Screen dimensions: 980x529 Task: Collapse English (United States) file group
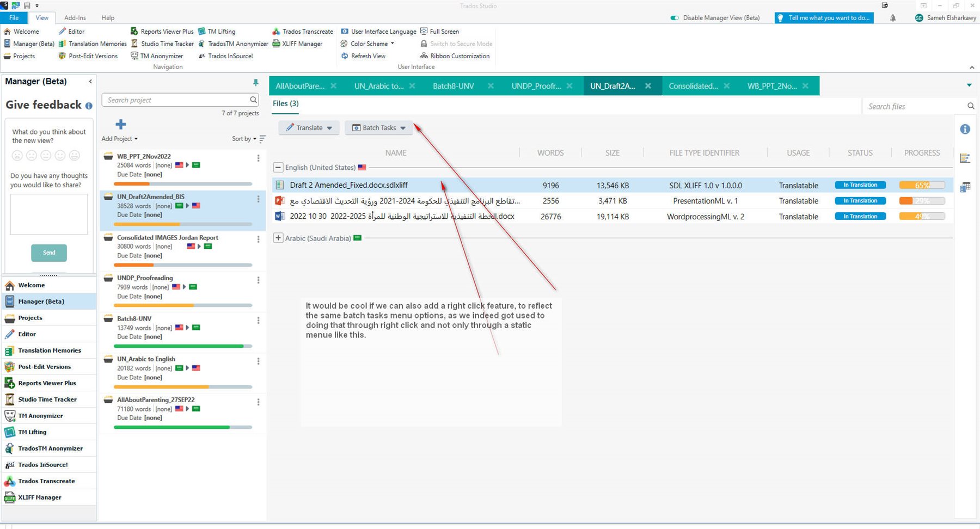coord(278,168)
